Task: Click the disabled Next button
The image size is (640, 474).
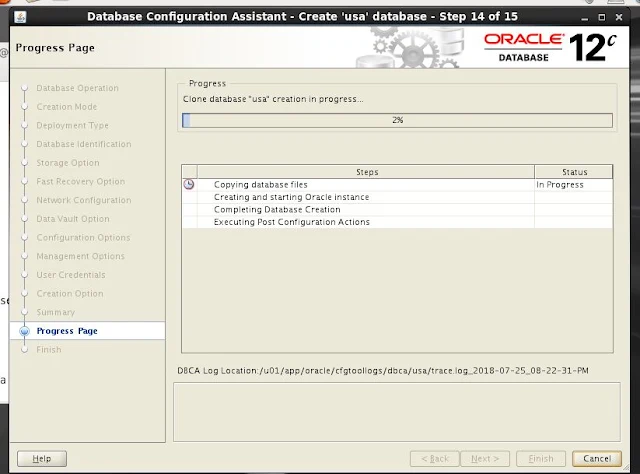Action: pyautogui.click(x=485, y=458)
